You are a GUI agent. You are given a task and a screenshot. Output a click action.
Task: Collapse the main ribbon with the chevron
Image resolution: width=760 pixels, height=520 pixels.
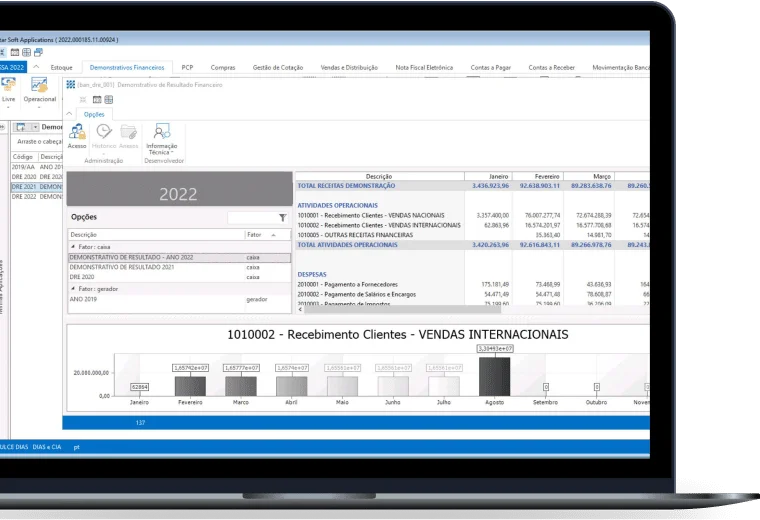tap(36, 67)
